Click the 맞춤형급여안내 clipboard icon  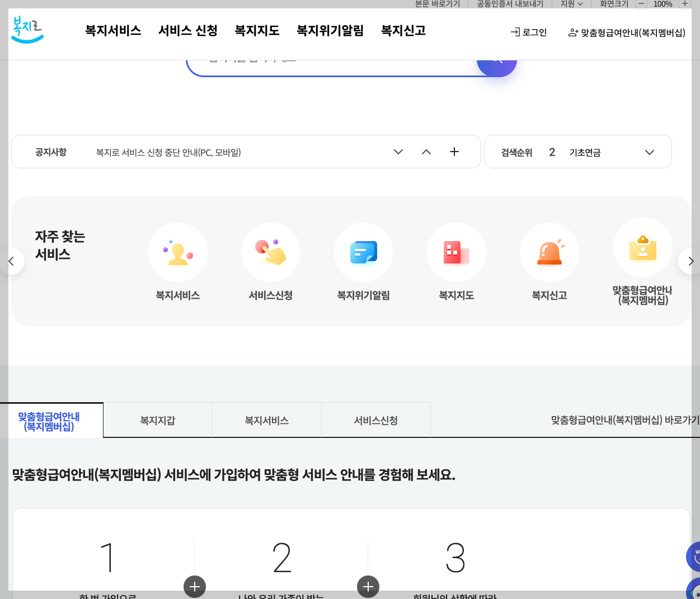click(642, 247)
